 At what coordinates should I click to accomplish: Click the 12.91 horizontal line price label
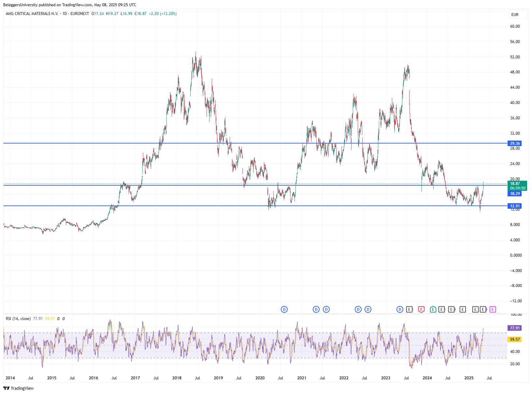[x=515, y=206]
